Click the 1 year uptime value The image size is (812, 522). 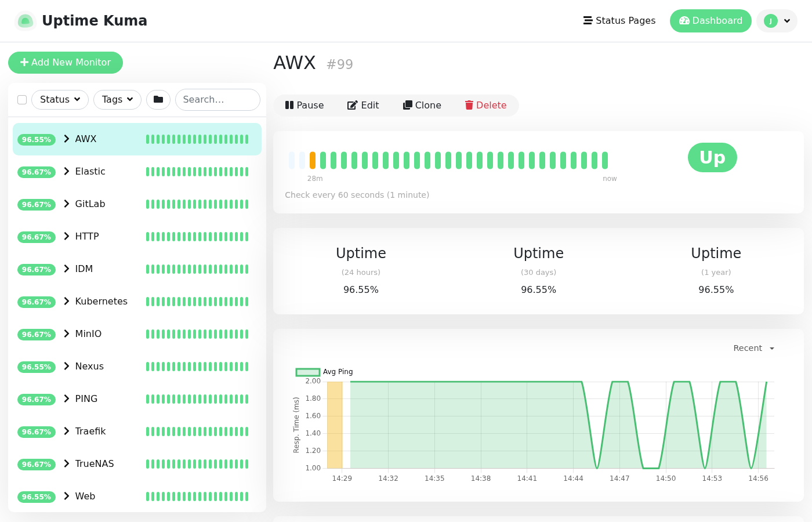[x=716, y=289]
